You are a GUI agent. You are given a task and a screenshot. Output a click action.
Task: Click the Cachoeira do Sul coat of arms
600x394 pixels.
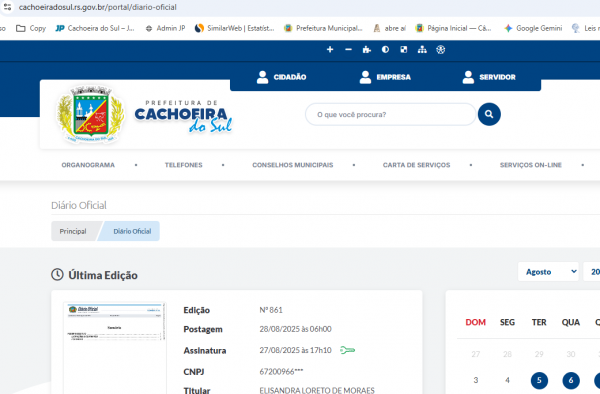click(90, 114)
